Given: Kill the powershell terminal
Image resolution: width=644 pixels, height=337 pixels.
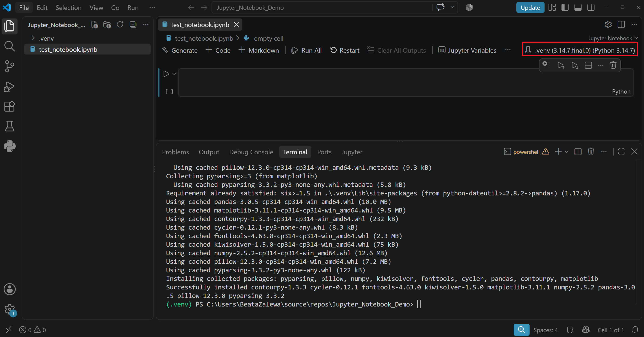Looking at the screenshot, I should click(591, 152).
